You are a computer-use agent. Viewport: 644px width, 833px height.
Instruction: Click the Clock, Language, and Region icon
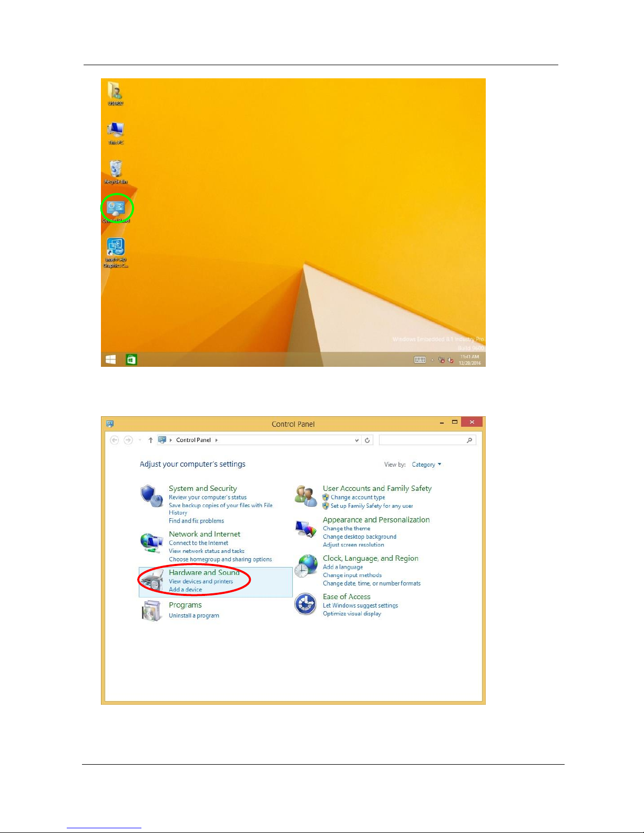click(x=306, y=566)
